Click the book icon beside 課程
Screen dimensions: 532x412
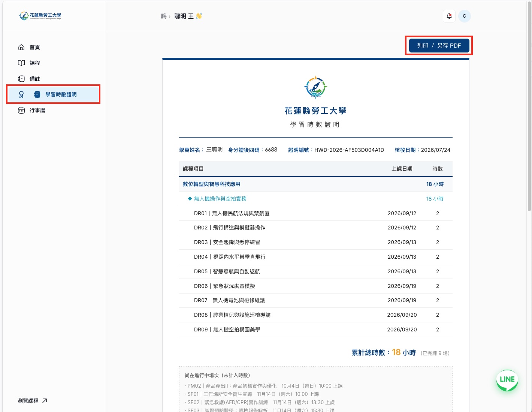(21, 63)
